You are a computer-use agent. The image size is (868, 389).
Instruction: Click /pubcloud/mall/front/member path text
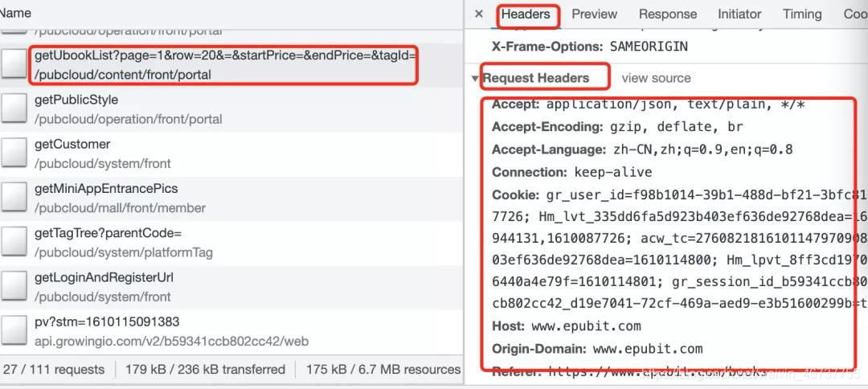click(120, 208)
